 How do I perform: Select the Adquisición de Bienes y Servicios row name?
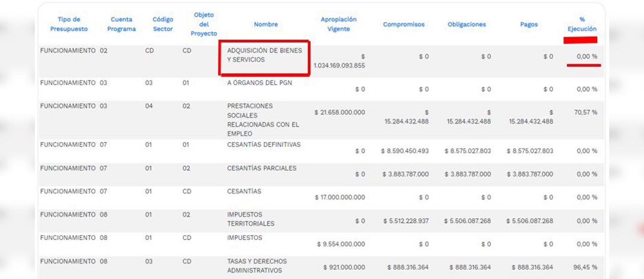[264, 55]
